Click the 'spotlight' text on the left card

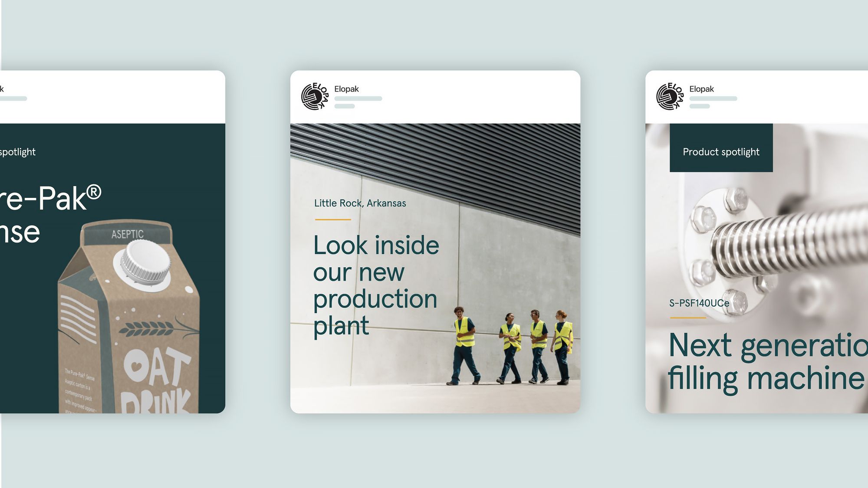[17, 152]
